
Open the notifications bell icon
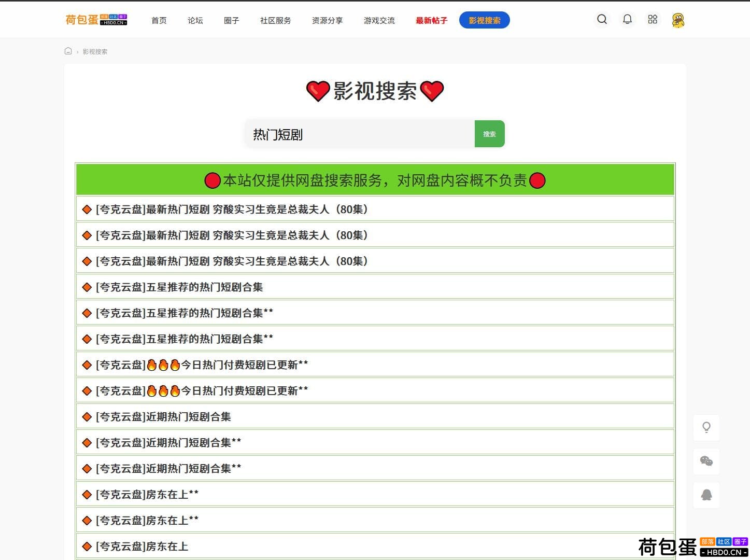coord(627,20)
